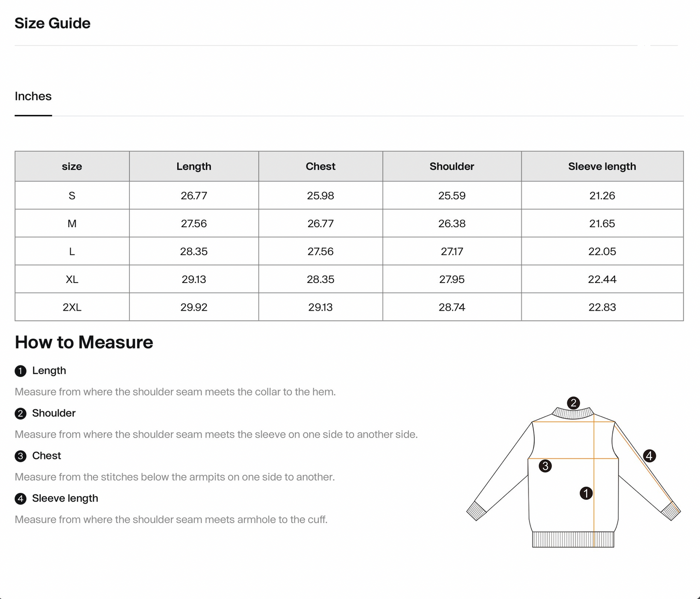Select the Inches tab

(x=33, y=96)
